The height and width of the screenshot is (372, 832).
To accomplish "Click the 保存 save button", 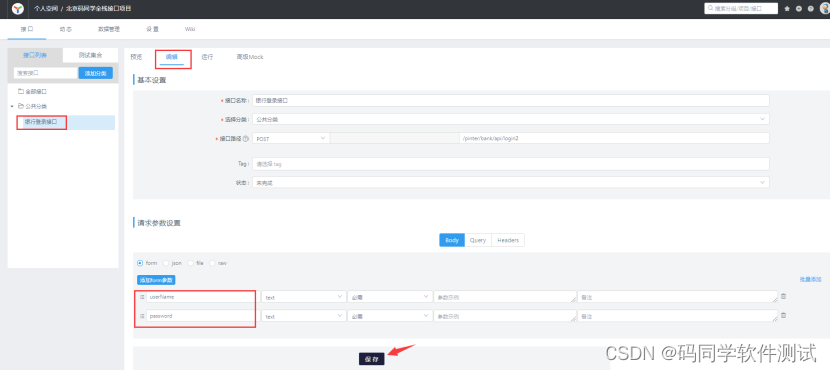I will 371,359.
